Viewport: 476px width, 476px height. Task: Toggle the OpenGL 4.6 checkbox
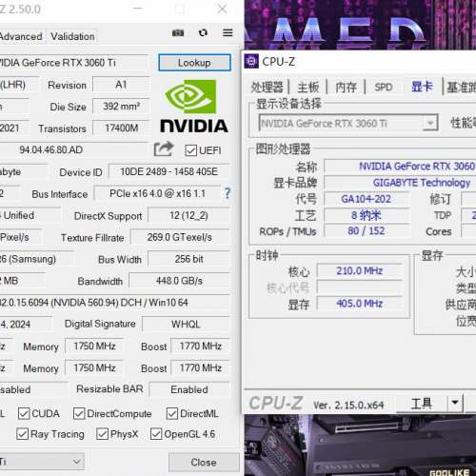point(156,434)
